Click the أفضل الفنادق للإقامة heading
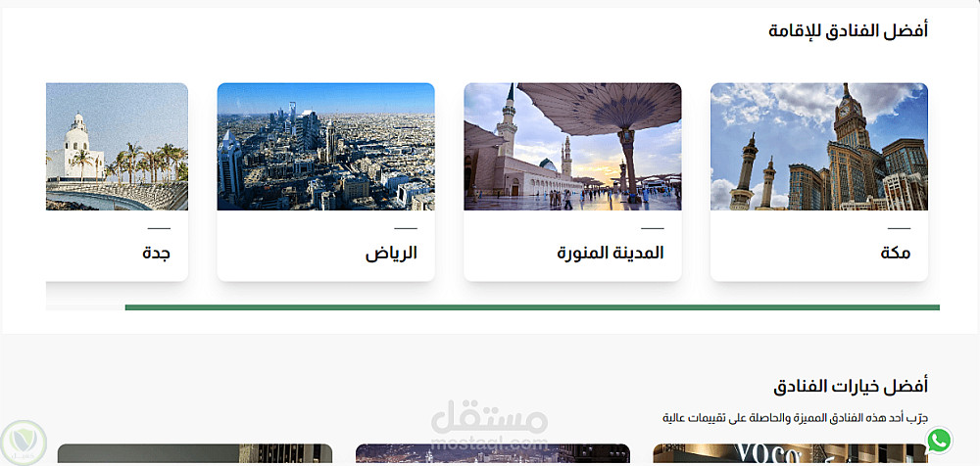Image resolution: width=980 pixels, height=466 pixels. 848,30
